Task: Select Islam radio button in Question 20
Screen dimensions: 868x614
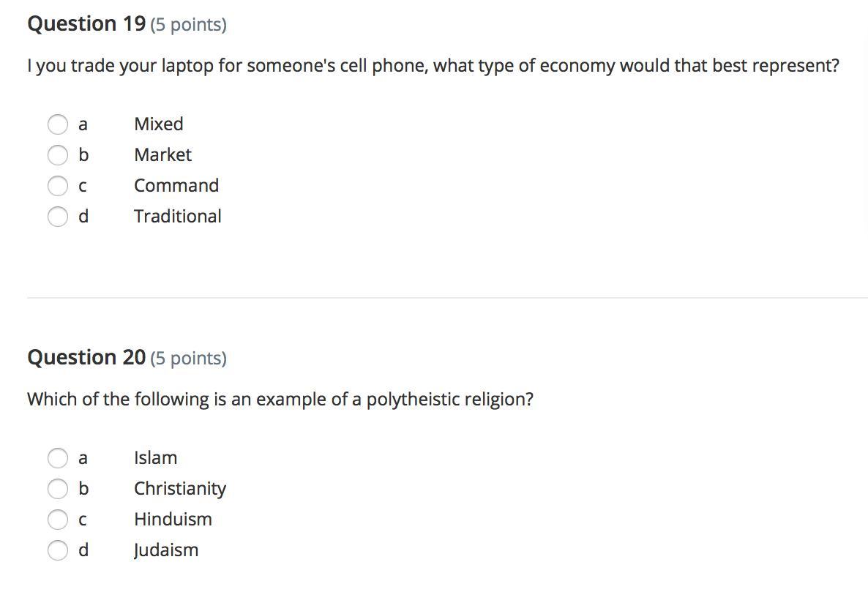Action: 58,458
